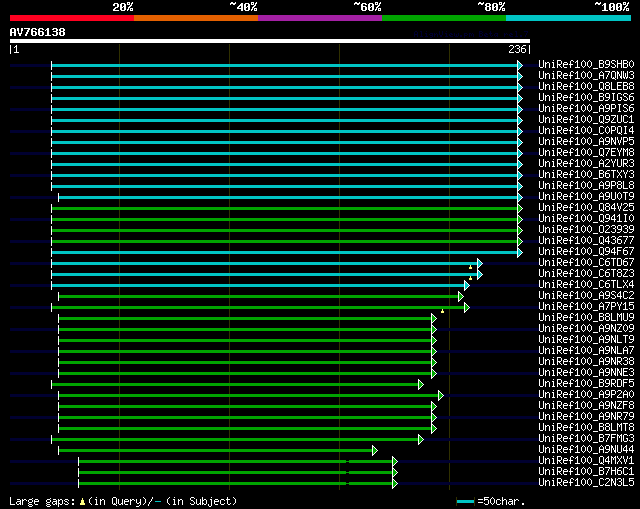Open the UniRef100_A9S4C2 entry
Viewport: 640px width, 509px height.
coord(586,296)
